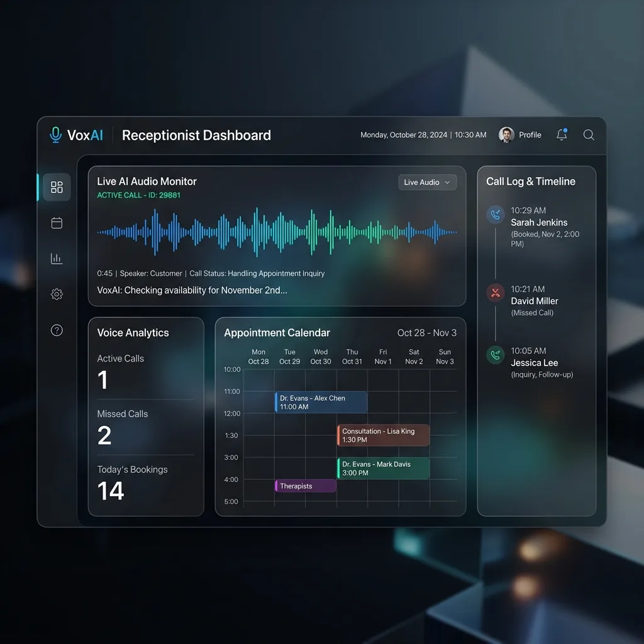The image size is (644, 644).
Task: Select the Therapists calendar block
Action: 306,486
